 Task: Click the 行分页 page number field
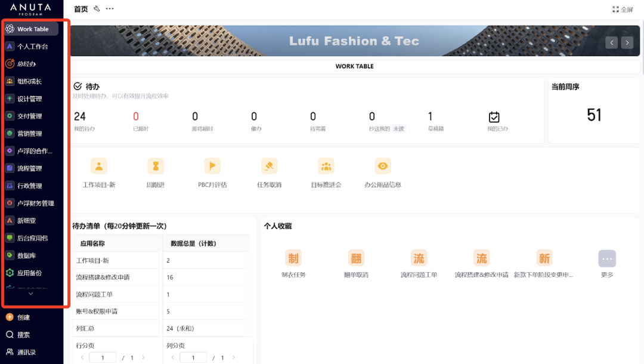(103, 357)
